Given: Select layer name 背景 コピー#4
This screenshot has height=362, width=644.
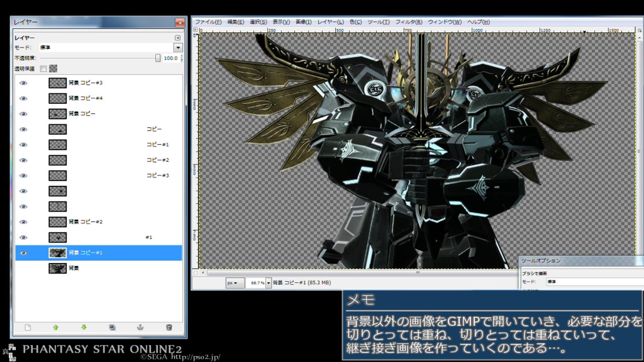Looking at the screenshot, I should tap(86, 99).
